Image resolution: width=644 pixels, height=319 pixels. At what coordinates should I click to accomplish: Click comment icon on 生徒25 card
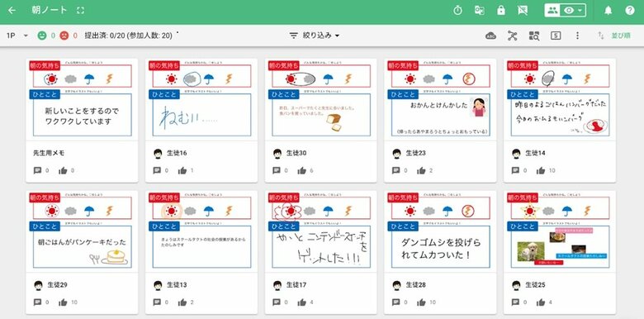tap(515, 302)
